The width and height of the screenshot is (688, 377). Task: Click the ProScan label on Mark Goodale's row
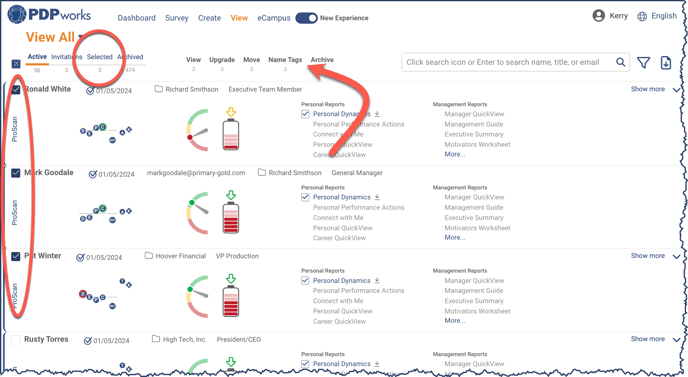tap(14, 212)
